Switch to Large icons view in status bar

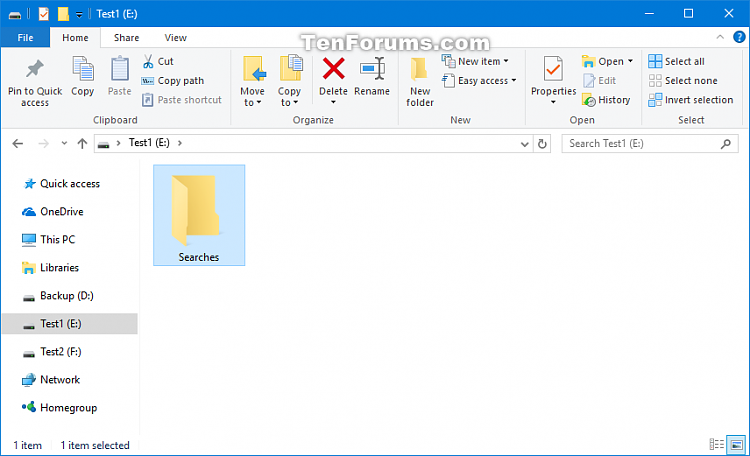736,445
